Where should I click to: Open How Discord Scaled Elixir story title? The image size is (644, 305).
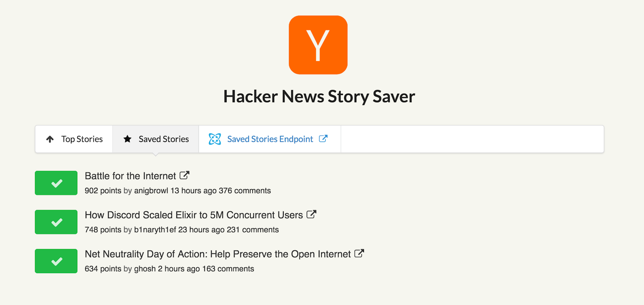pyautogui.click(x=194, y=215)
